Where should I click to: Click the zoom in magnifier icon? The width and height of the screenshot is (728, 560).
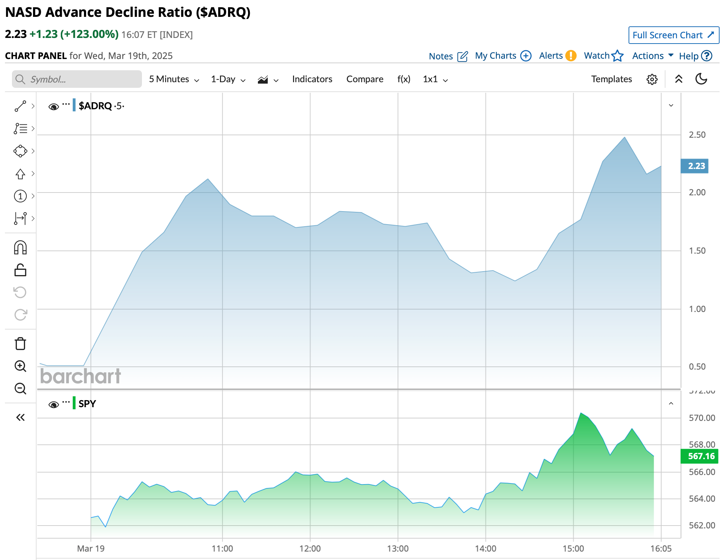coord(20,366)
